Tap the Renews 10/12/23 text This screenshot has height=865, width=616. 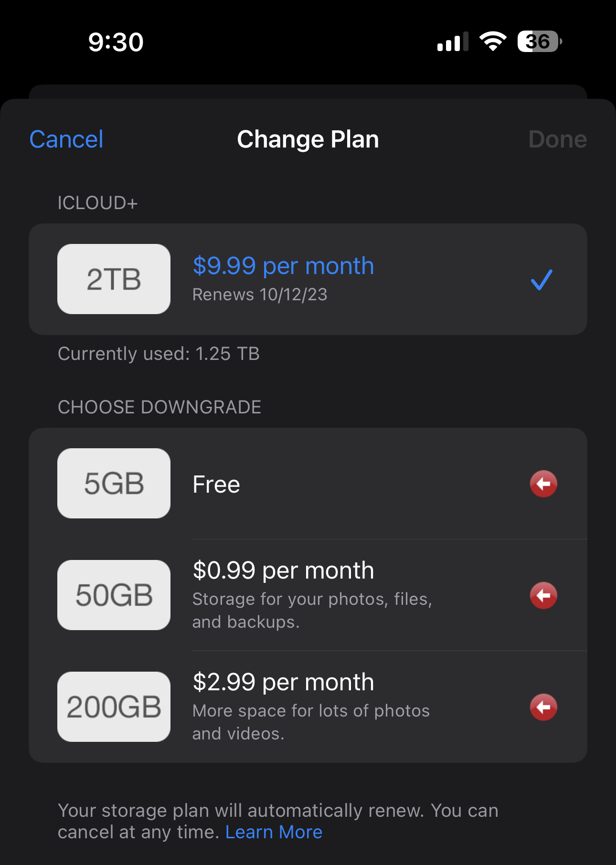pyautogui.click(x=260, y=295)
